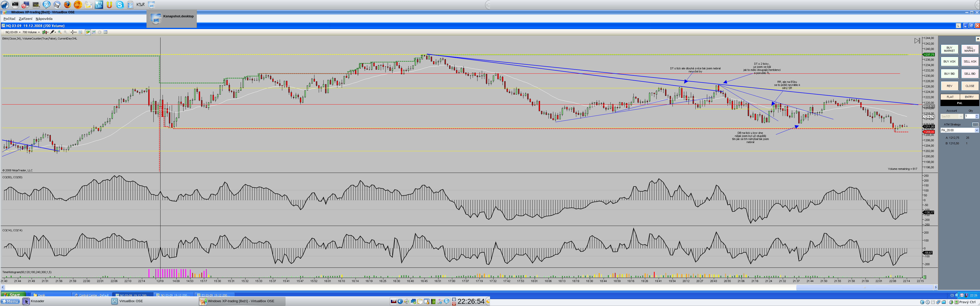Image resolution: width=980 pixels, height=306 pixels.
Task: Open the Firefox launcher icon
Action: (67, 5)
